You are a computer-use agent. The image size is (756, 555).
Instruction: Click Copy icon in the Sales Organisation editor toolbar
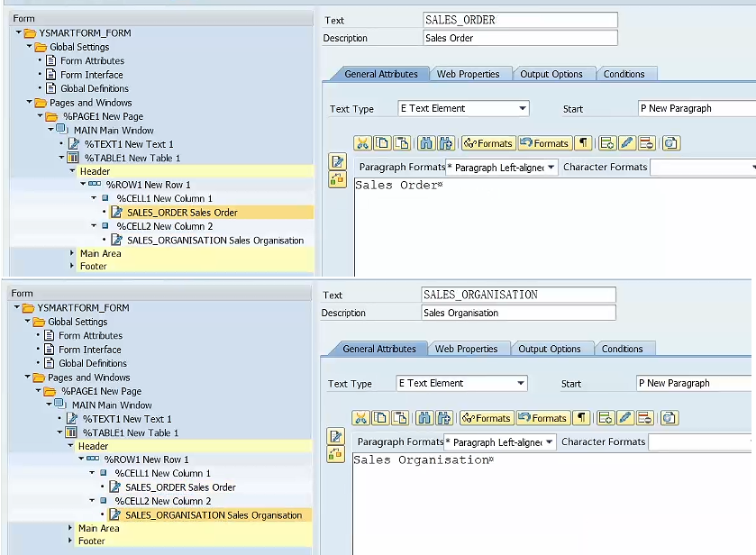point(380,418)
